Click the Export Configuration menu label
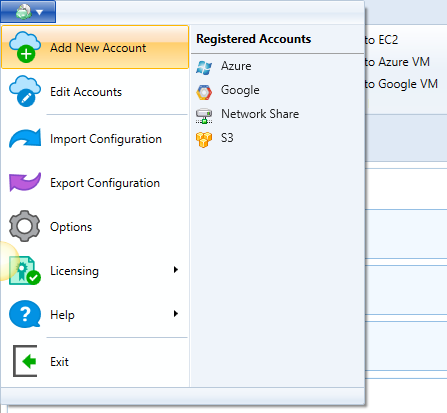447x413 pixels. (105, 183)
